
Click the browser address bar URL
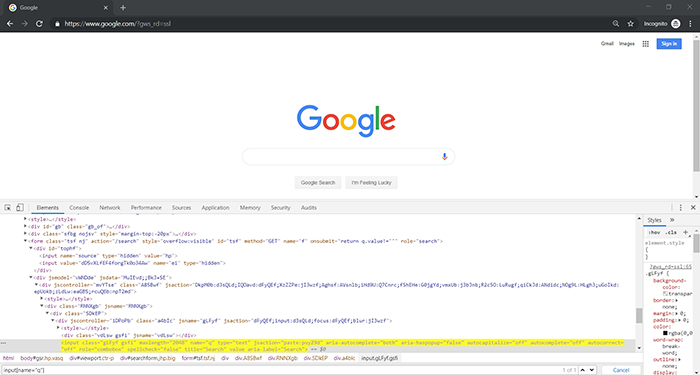tap(118, 24)
